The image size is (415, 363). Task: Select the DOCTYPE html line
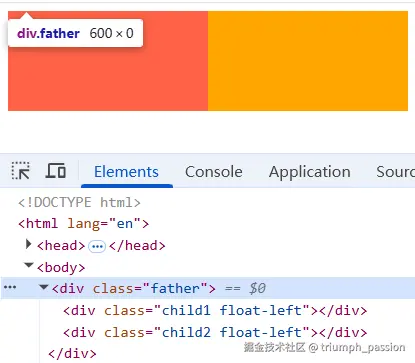tap(79, 202)
